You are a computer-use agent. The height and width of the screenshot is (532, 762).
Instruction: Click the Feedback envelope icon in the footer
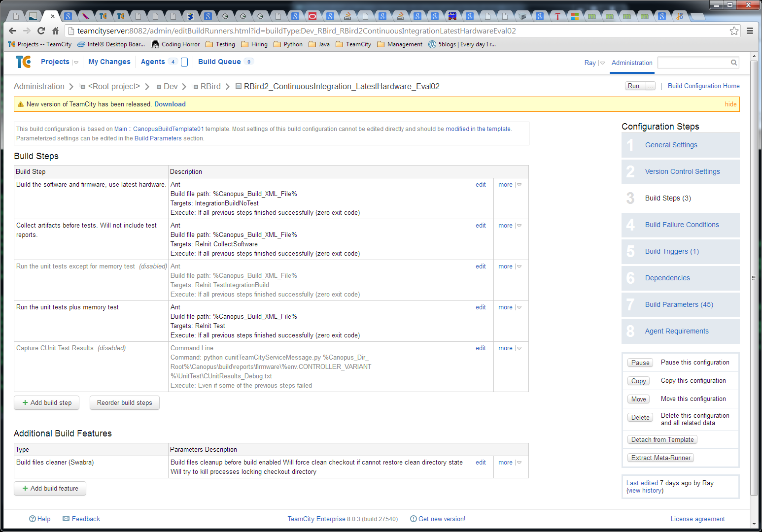[x=66, y=519]
